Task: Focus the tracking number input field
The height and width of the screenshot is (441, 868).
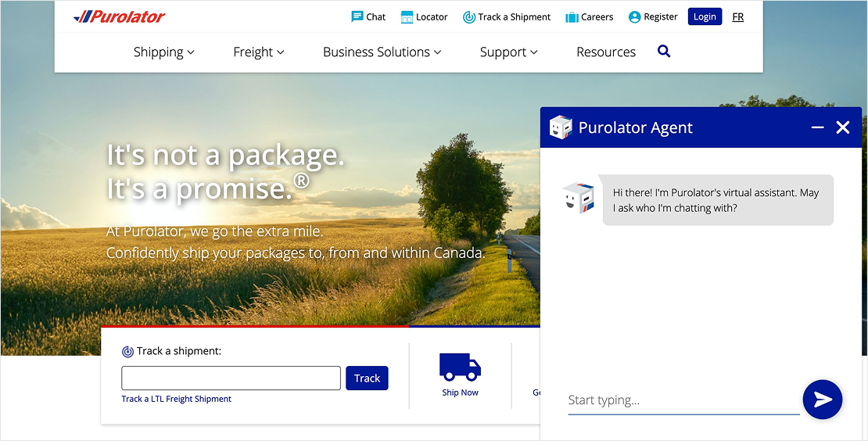Action: point(231,378)
